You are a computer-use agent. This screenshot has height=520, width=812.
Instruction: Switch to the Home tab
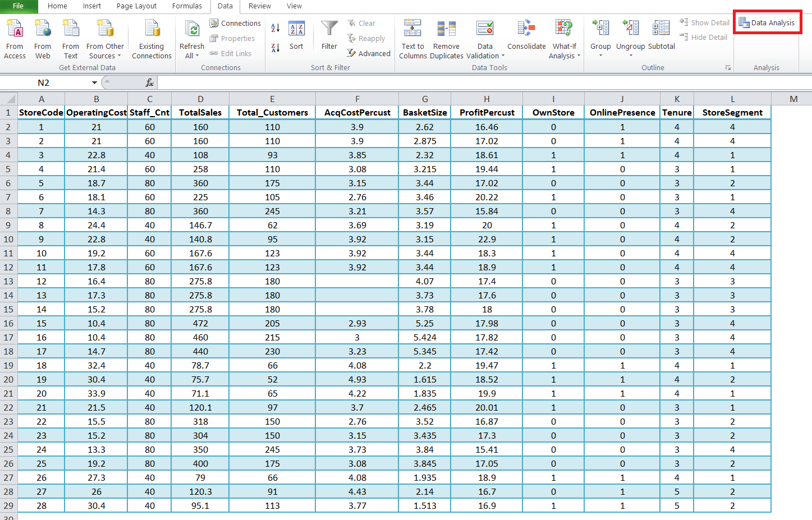57,6
